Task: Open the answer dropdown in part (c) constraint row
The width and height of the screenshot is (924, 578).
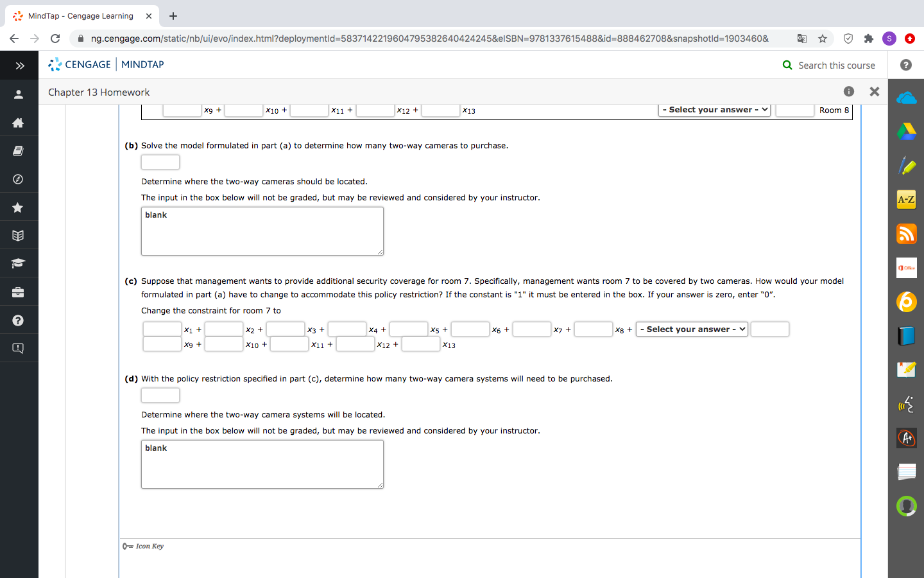Action: (x=692, y=329)
